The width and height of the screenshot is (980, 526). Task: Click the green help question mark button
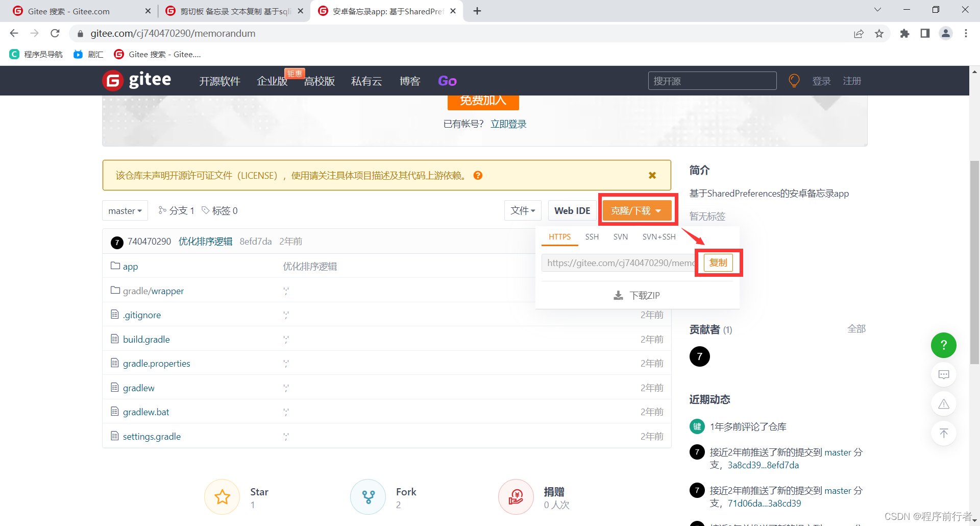coord(944,345)
